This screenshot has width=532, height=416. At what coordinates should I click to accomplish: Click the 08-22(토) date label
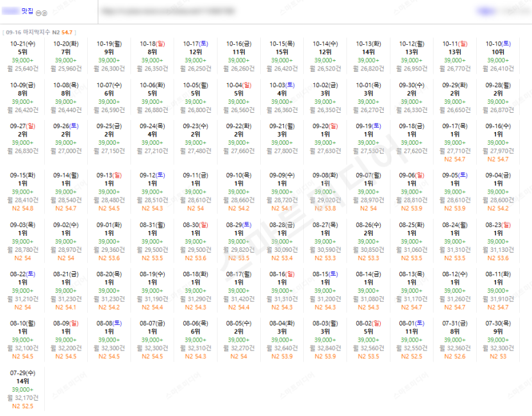(x=22, y=274)
